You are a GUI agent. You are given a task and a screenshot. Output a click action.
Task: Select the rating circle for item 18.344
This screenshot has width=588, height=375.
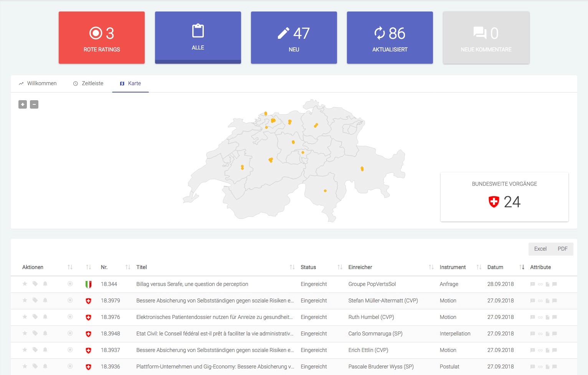click(70, 284)
